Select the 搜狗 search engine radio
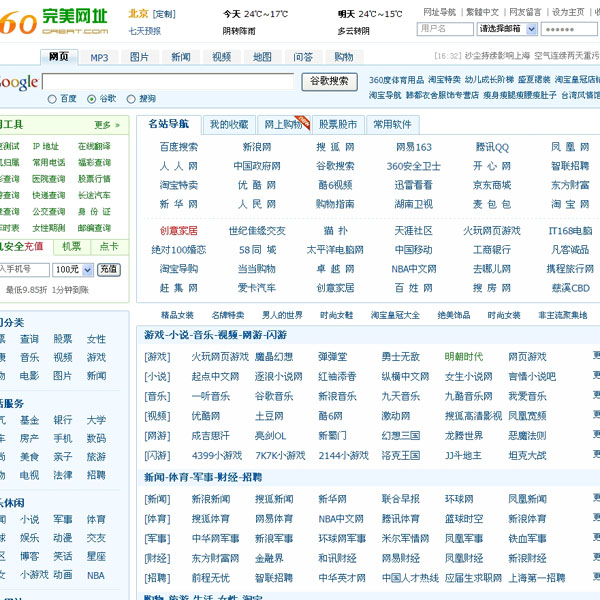Image resolution: width=600 pixels, height=600 pixels. (x=131, y=99)
